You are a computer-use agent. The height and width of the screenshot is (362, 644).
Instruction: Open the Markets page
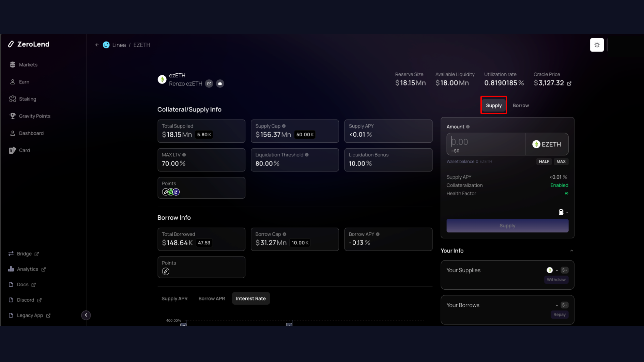28,65
